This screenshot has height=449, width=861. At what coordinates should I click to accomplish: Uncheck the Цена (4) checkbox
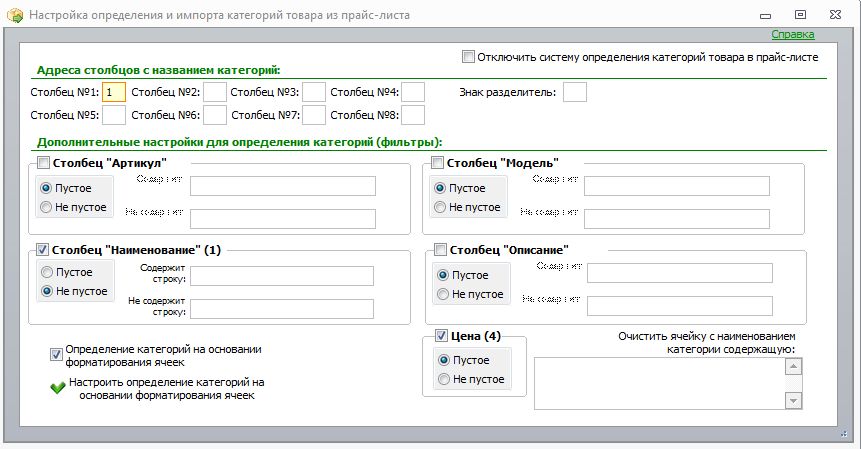coord(441,335)
